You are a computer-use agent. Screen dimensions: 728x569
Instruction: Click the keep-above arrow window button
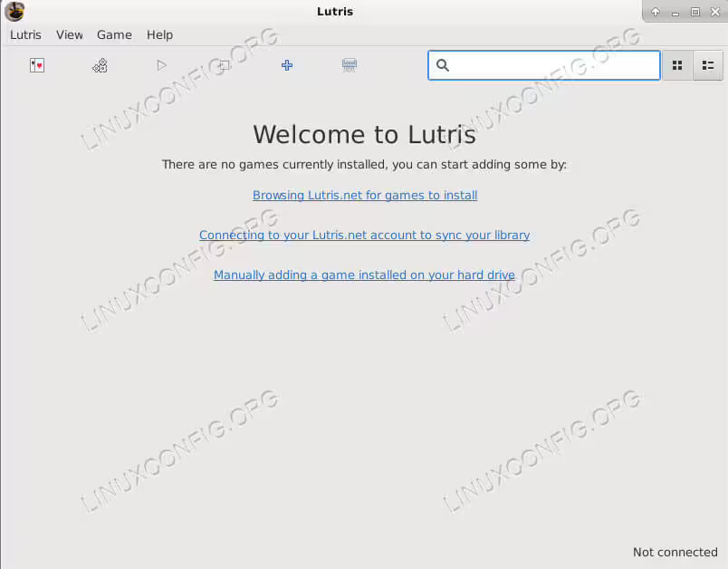pos(655,12)
